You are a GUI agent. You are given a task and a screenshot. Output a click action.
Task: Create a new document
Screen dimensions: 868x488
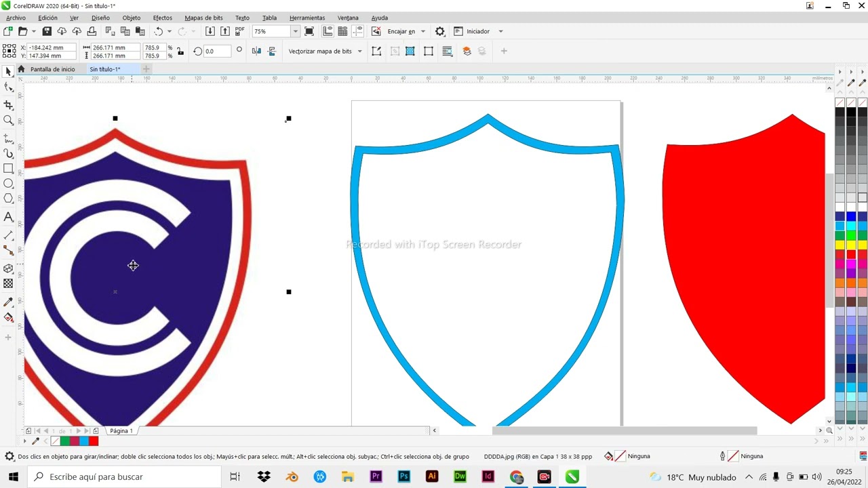coord(8,31)
